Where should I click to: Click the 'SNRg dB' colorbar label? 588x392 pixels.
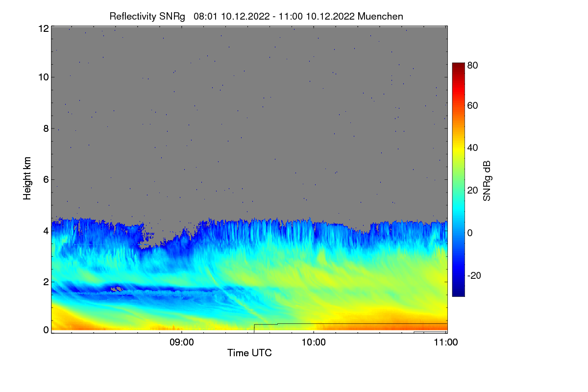point(487,180)
